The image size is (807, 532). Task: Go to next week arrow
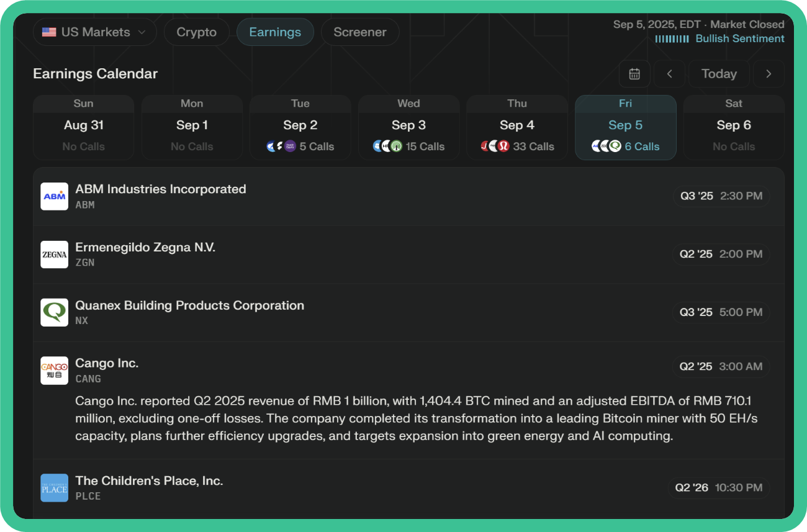pos(769,74)
